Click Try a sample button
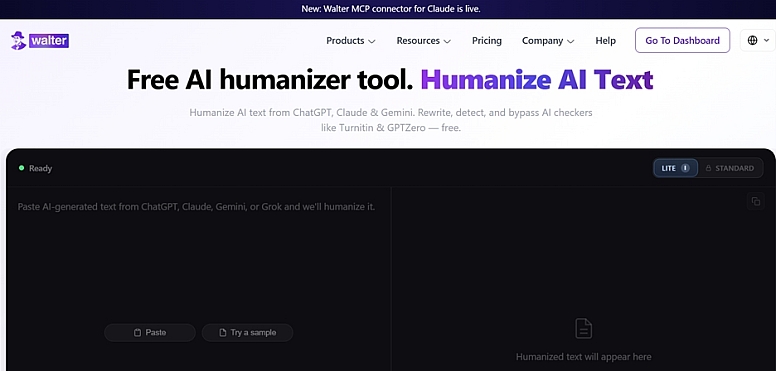 [x=247, y=332]
